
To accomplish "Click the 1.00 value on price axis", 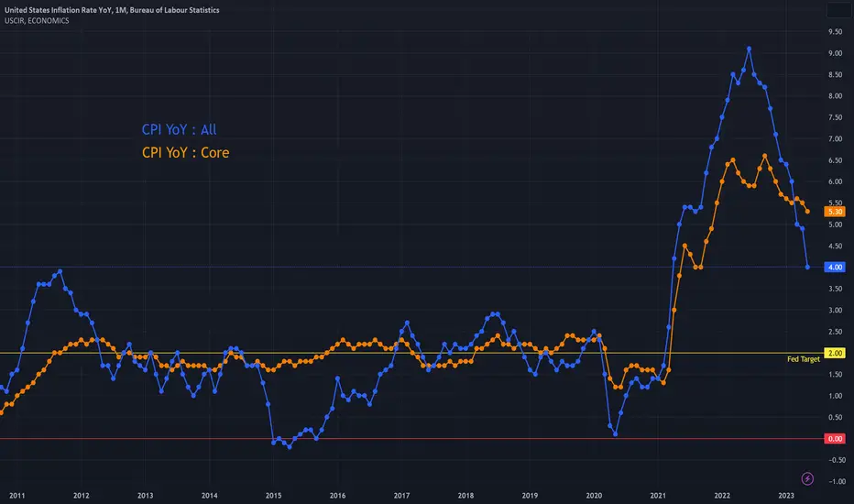I will 835,396.
